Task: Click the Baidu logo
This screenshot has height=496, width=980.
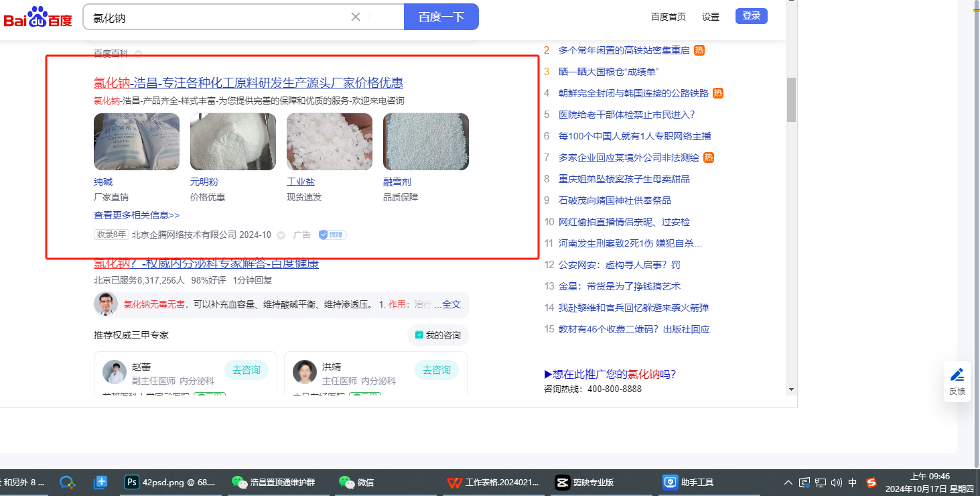Action: [x=38, y=17]
